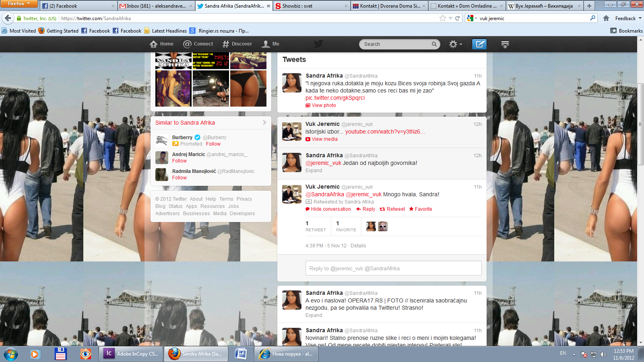This screenshot has height=362, width=644.
Task: Reply to Vuk Jeremic's tweet
Action: (x=365, y=209)
